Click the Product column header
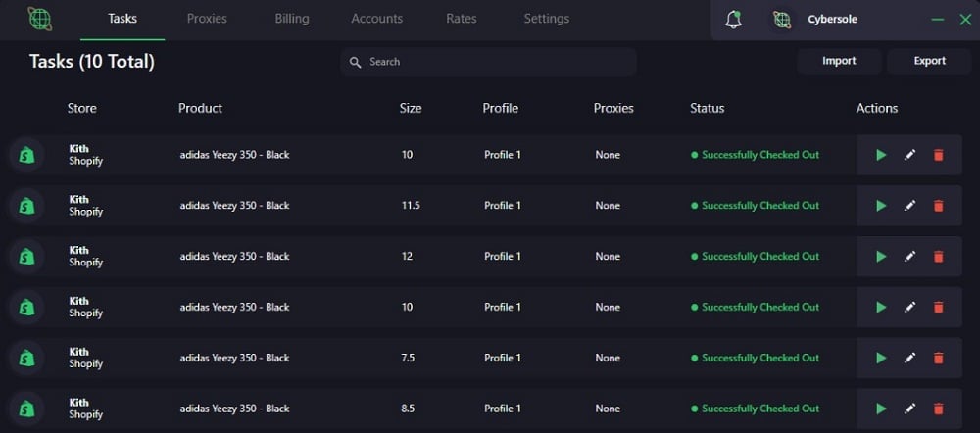980x433 pixels. (200, 108)
